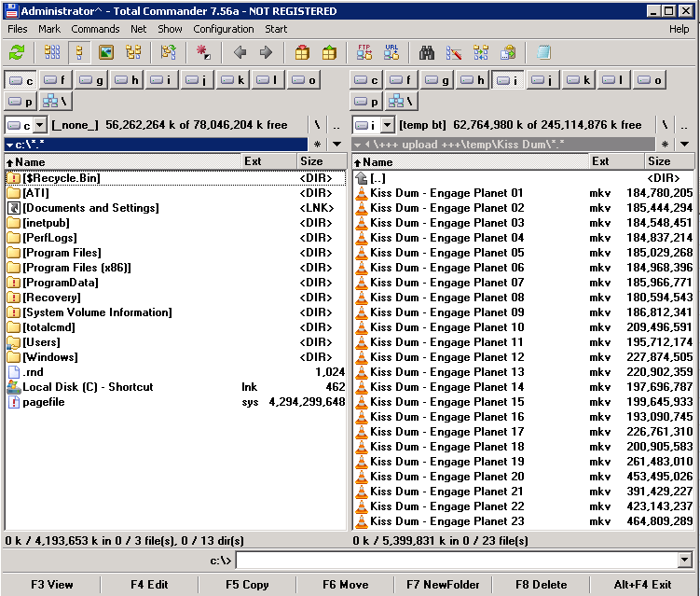Select Kiss Dum - Engage Planet 23
The height and width of the screenshot is (596, 700).
[524, 521]
